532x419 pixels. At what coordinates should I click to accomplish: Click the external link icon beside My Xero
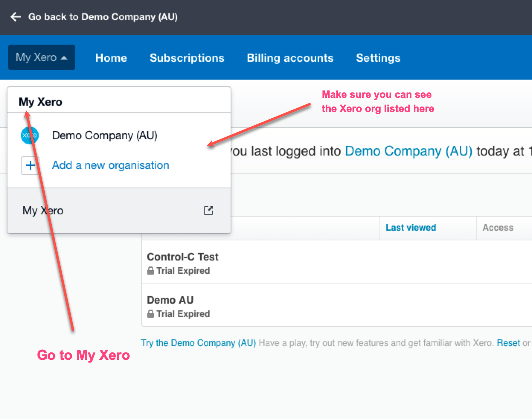click(208, 211)
